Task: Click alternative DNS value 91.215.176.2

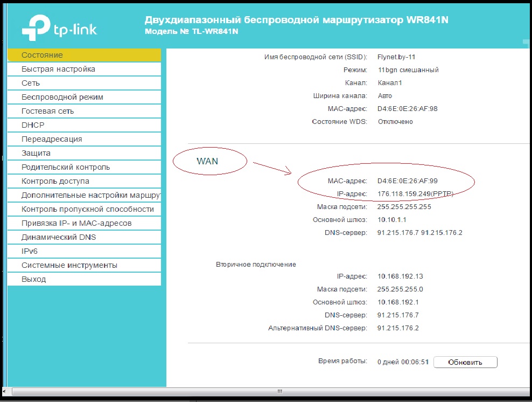Action: [398, 328]
